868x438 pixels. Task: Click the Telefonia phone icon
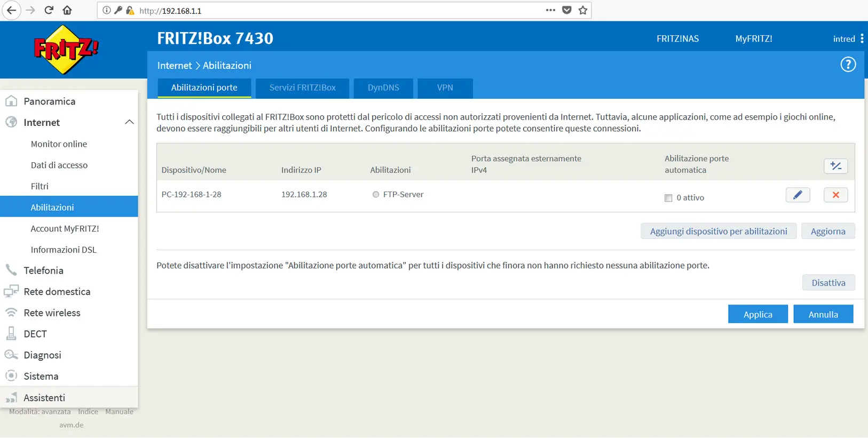(x=11, y=270)
